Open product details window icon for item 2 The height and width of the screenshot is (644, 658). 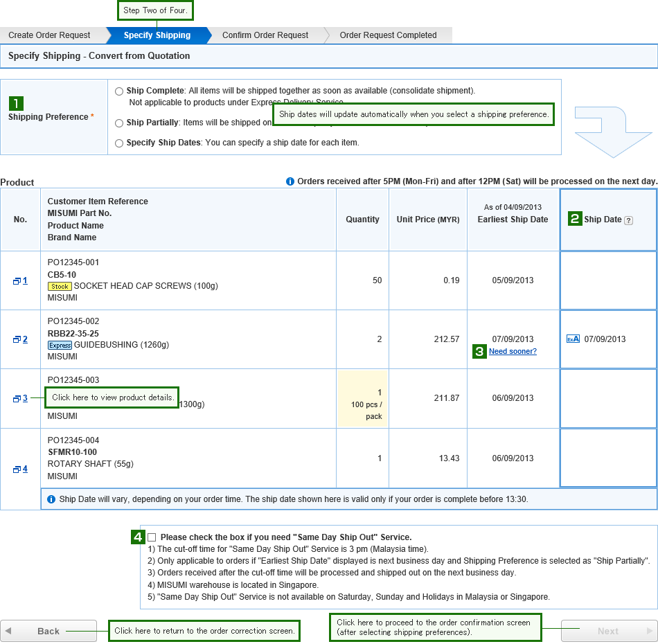17,339
